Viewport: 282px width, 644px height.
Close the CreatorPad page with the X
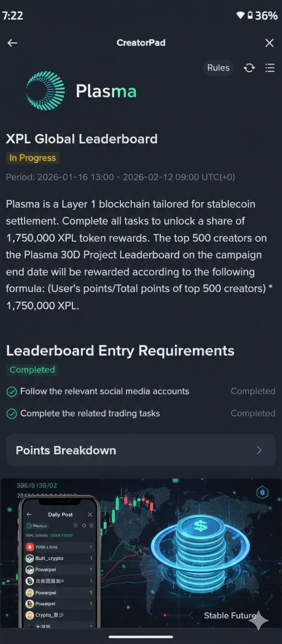pos(269,43)
